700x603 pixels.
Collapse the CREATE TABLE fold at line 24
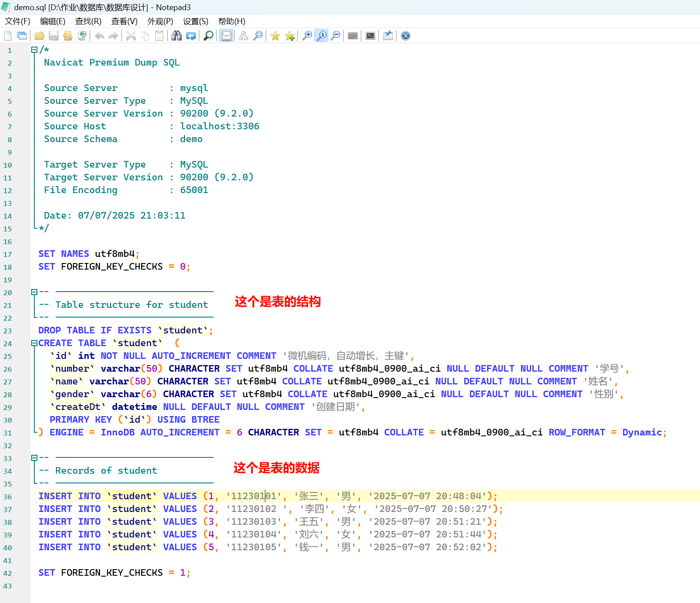pos(34,343)
